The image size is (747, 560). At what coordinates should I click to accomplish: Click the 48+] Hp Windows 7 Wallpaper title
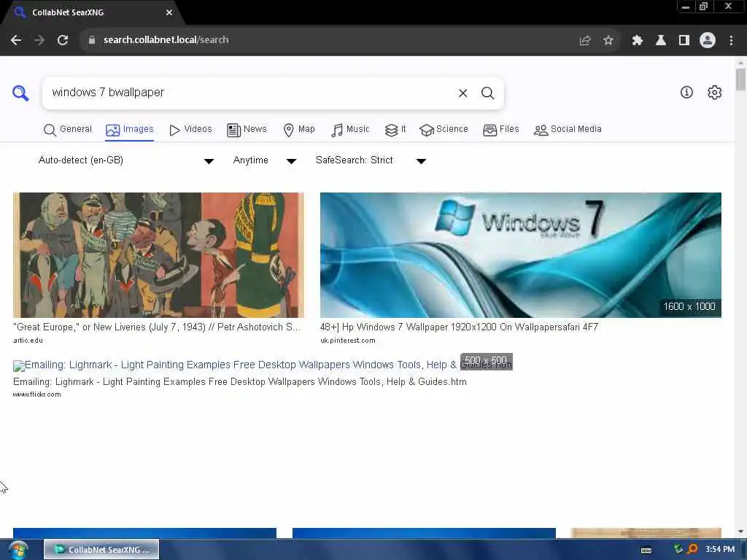point(460,327)
